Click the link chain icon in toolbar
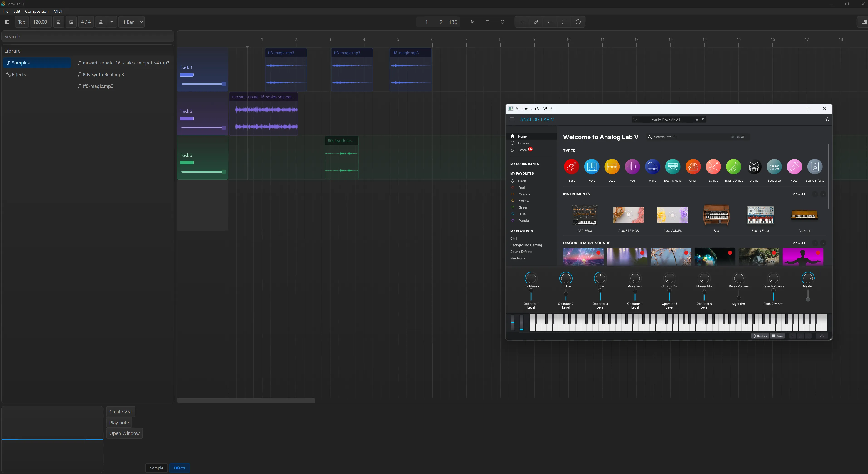Image resolution: width=868 pixels, height=474 pixels. tap(536, 22)
